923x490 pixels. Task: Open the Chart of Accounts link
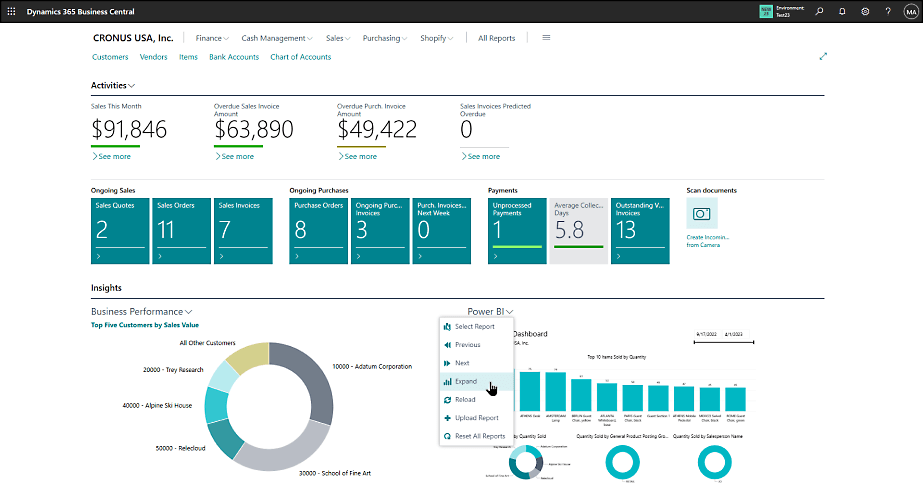coord(301,57)
